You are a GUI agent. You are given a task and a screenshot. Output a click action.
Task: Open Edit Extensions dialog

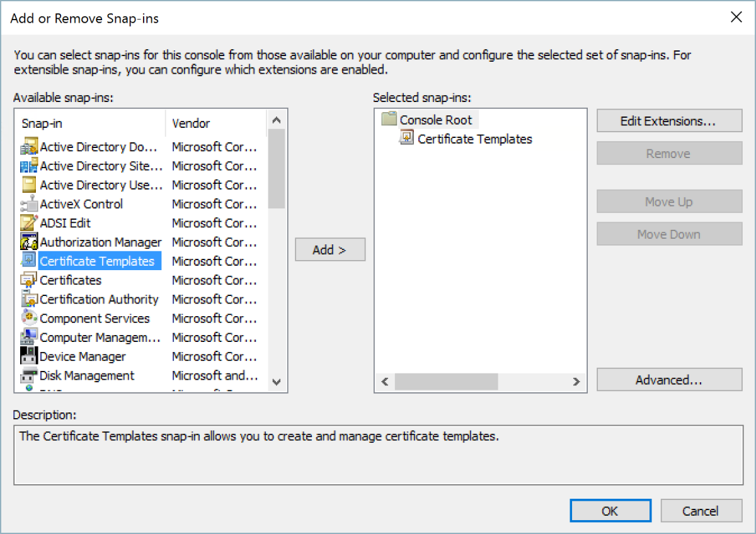coord(670,121)
